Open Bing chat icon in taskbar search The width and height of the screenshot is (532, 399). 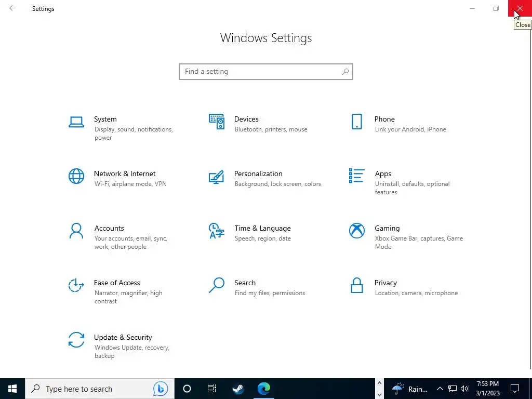pyautogui.click(x=161, y=389)
